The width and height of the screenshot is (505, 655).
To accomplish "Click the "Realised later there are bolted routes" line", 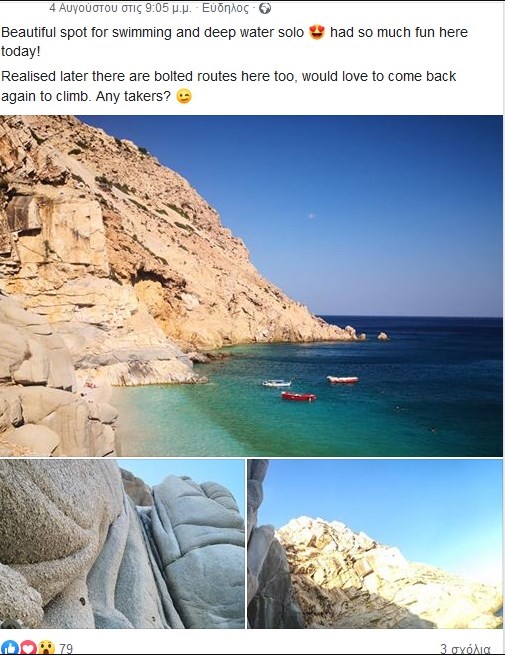I will click(x=228, y=76).
